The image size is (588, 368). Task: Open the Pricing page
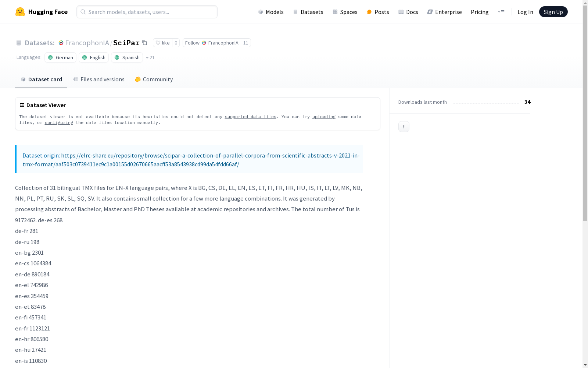pos(480,12)
